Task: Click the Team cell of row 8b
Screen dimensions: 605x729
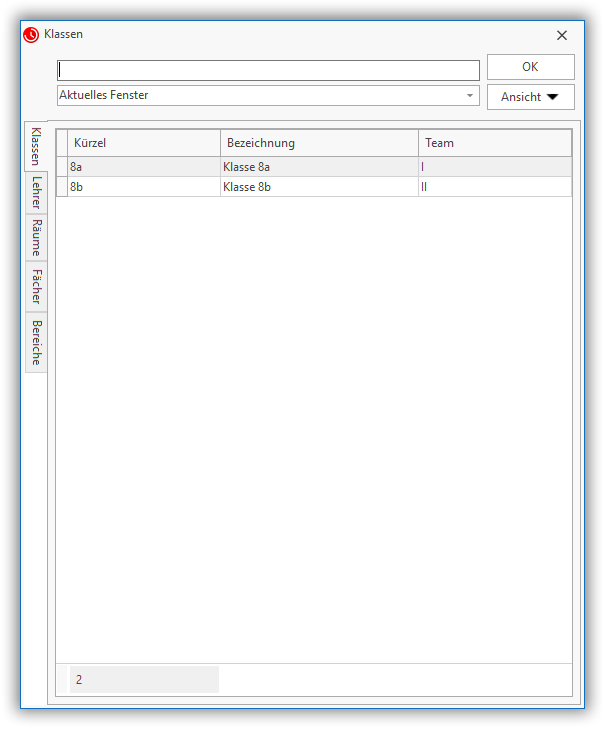Action: [494, 187]
